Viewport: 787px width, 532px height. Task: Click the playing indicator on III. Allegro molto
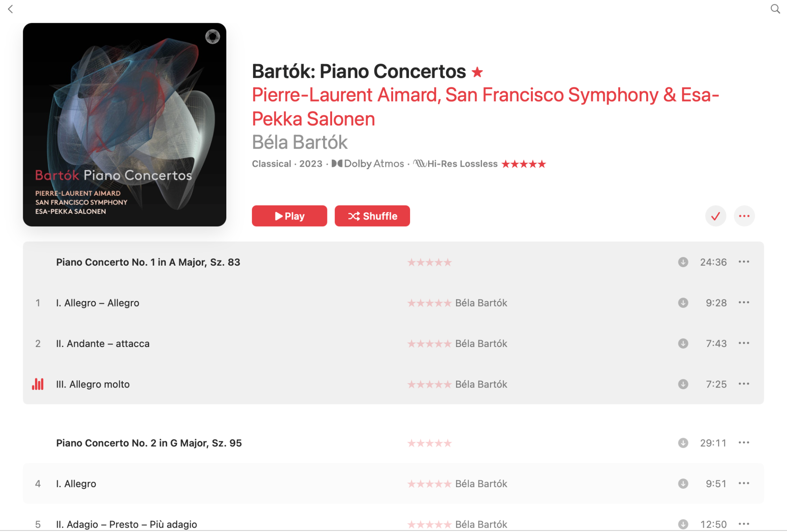tap(38, 384)
